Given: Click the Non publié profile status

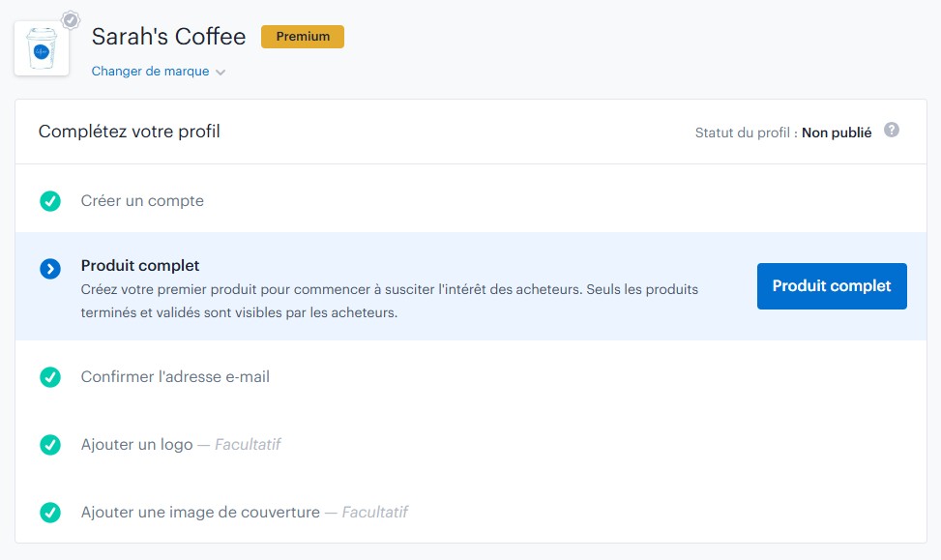Looking at the screenshot, I should [836, 133].
